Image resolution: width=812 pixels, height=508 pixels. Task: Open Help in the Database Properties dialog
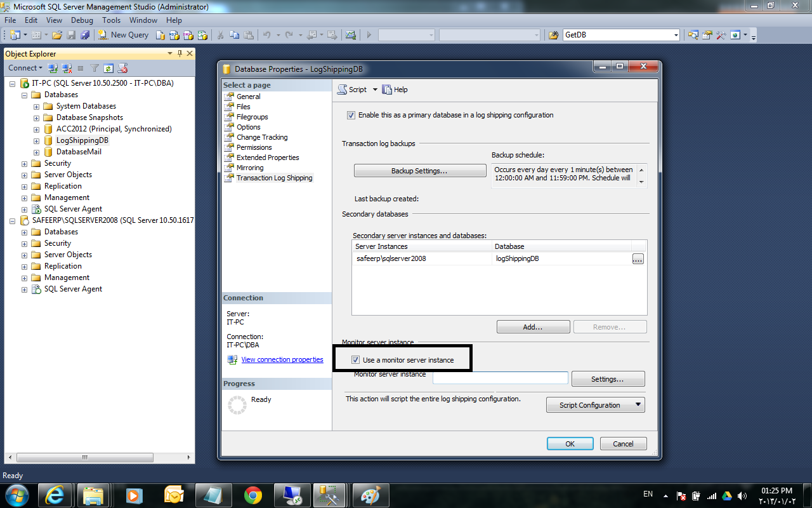tap(395, 90)
